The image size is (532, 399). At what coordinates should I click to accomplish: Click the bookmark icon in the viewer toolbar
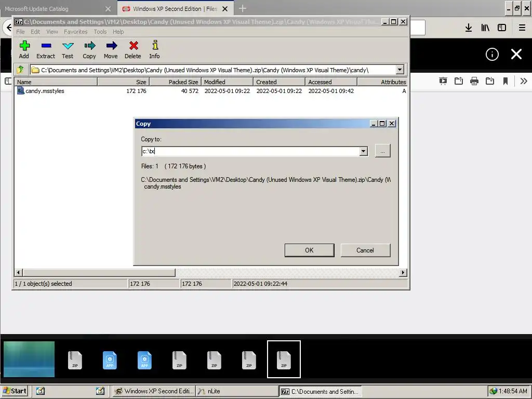point(505,81)
